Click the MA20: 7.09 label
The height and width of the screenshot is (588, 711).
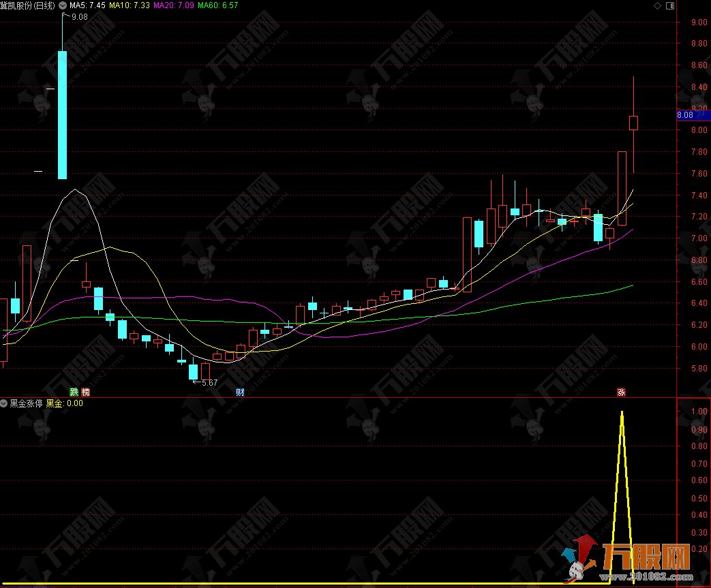pyautogui.click(x=174, y=5)
